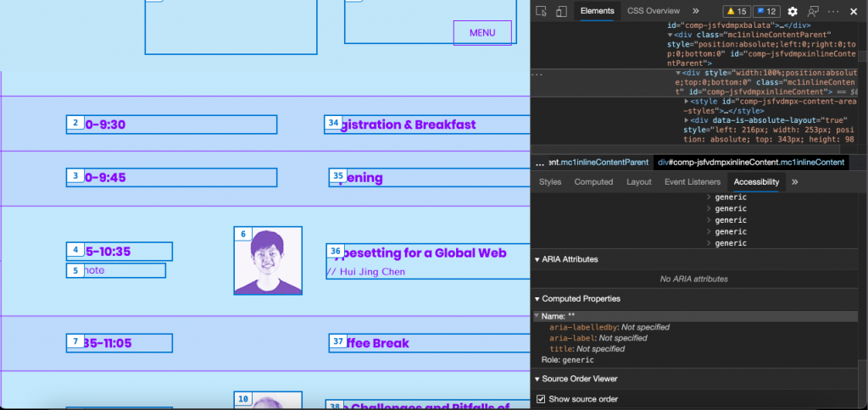Click the Role: generic property row

567,360
